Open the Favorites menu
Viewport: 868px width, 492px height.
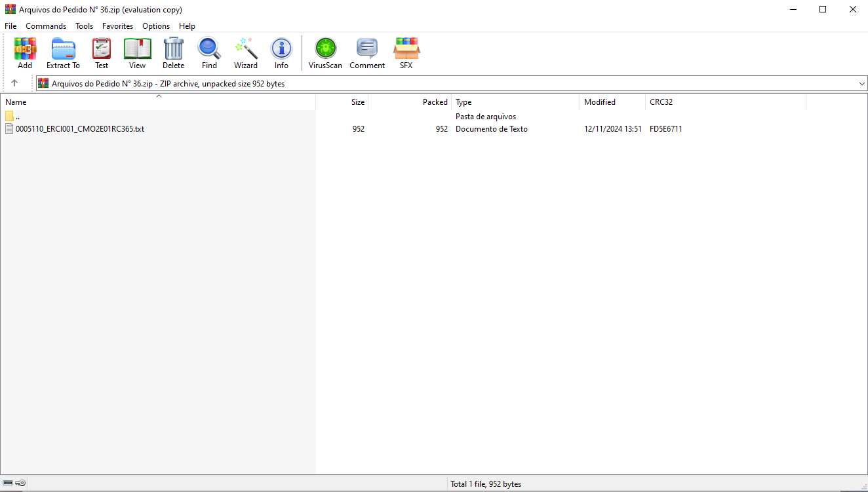(x=117, y=26)
